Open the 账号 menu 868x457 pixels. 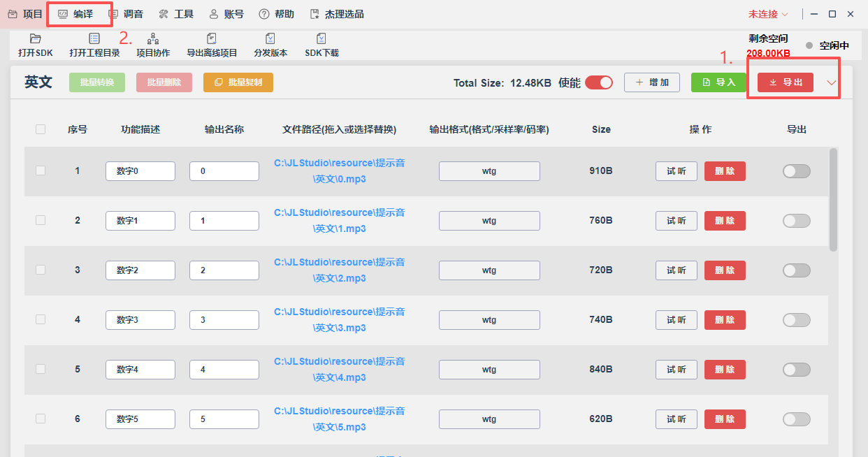click(x=226, y=14)
